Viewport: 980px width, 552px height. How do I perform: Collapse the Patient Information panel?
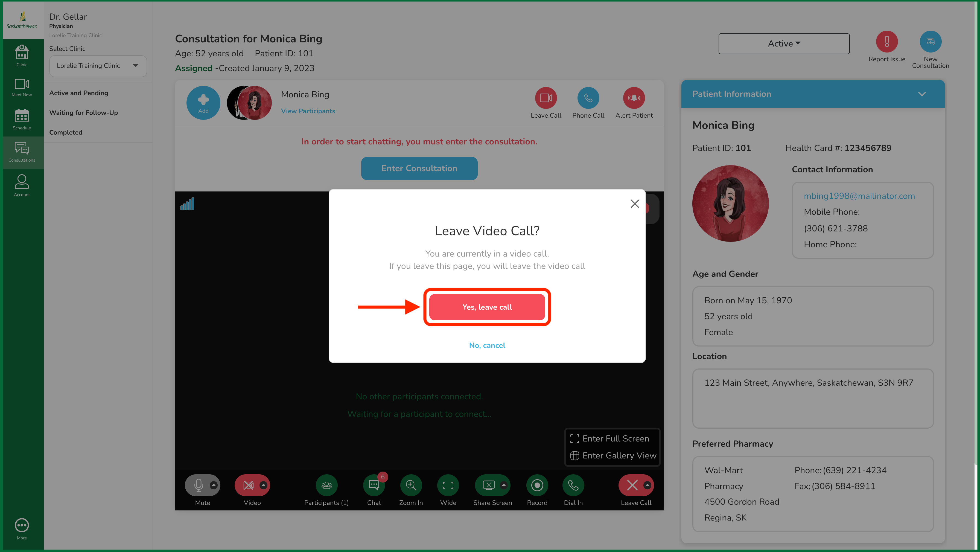(x=921, y=94)
